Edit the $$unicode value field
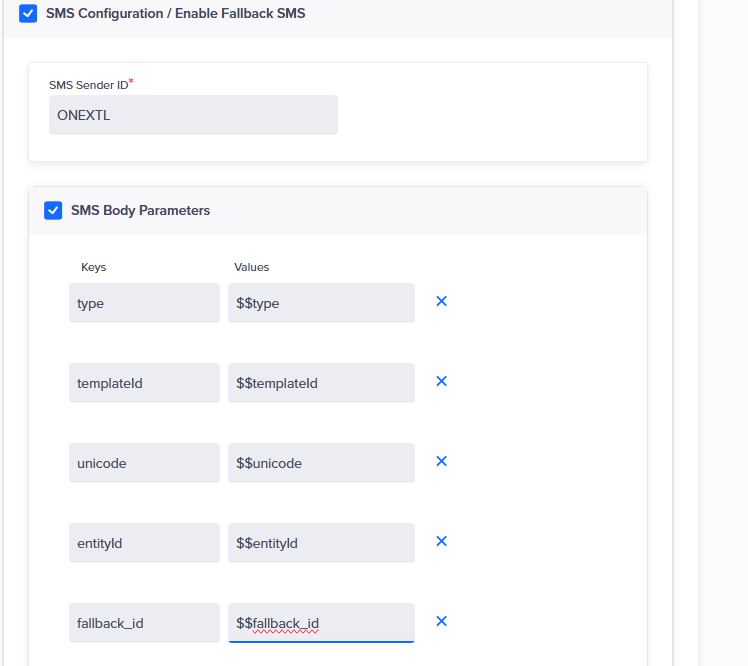748x666 pixels. tap(321, 463)
